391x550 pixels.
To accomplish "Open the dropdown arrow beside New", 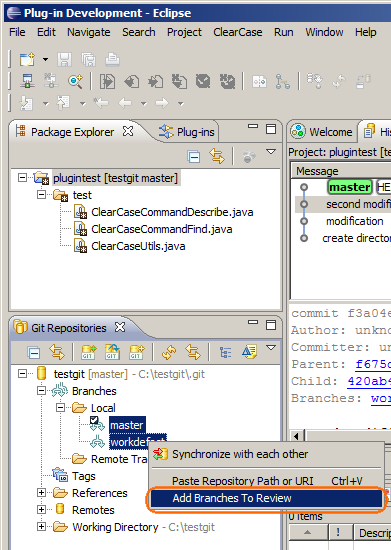I will point(45,60).
